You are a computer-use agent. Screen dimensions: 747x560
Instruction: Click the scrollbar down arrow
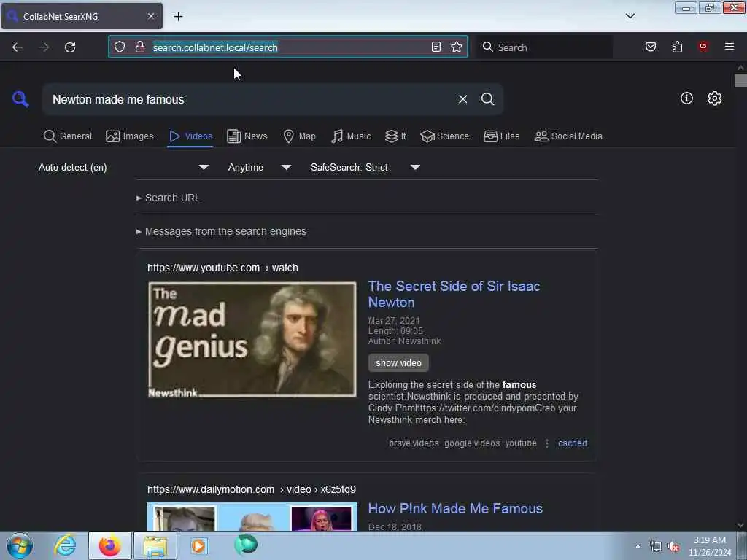(740, 525)
